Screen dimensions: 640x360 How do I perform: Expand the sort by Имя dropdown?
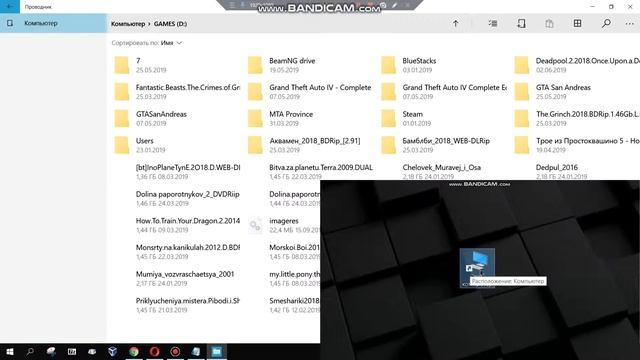(171, 43)
